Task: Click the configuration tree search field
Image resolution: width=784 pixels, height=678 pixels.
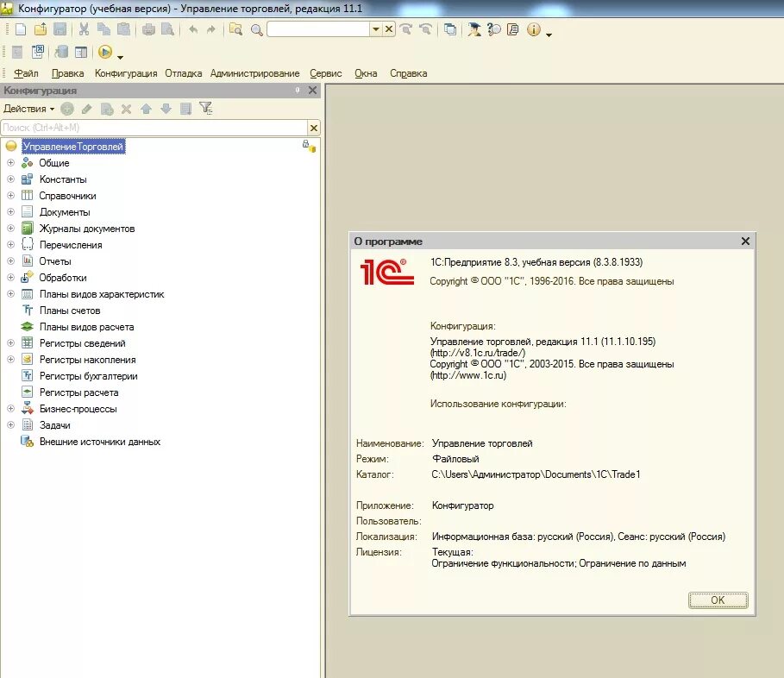Action: [x=154, y=128]
